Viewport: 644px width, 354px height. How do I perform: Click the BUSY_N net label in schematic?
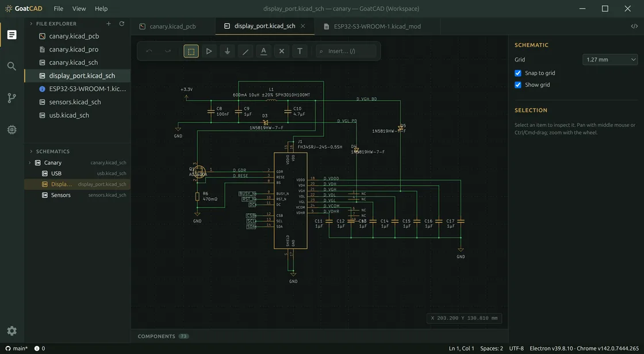click(x=247, y=194)
